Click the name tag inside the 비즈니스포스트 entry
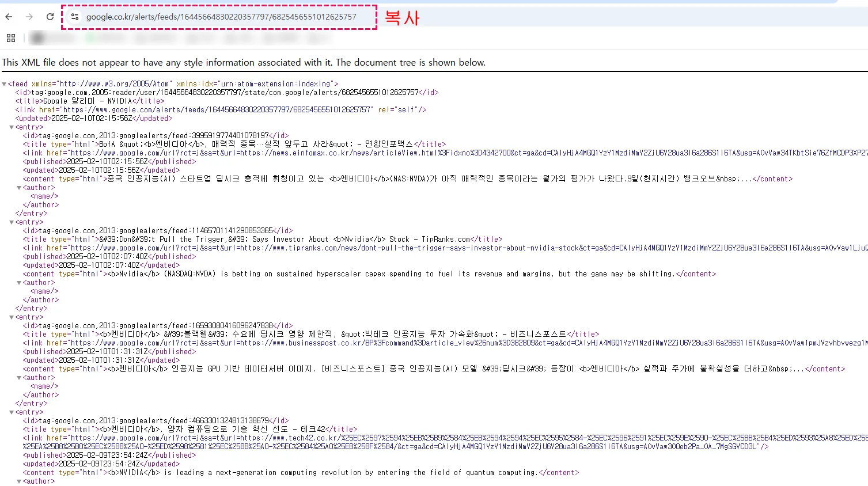Screen dimensions: 868x486 (x=44, y=386)
